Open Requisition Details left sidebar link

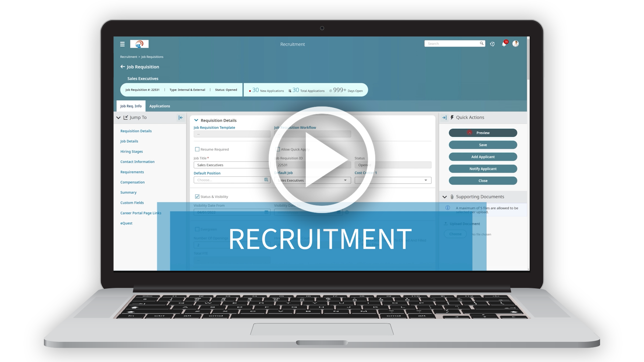point(136,131)
